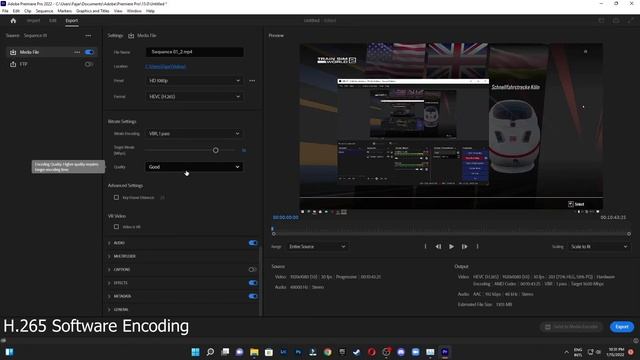Click the blue preview timecode 00:00:00:00
The height and width of the screenshot is (360, 640).
[x=285, y=218]
